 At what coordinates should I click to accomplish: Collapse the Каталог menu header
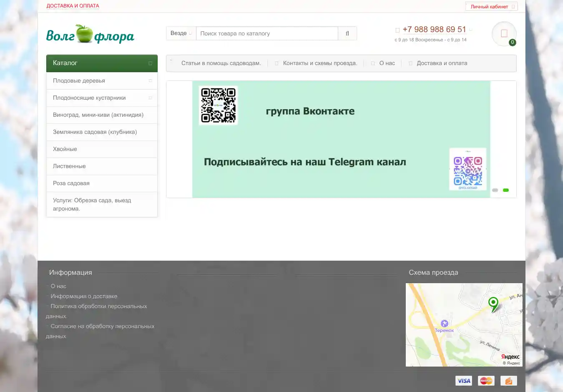pyautogui.click(x=102, y=63)
